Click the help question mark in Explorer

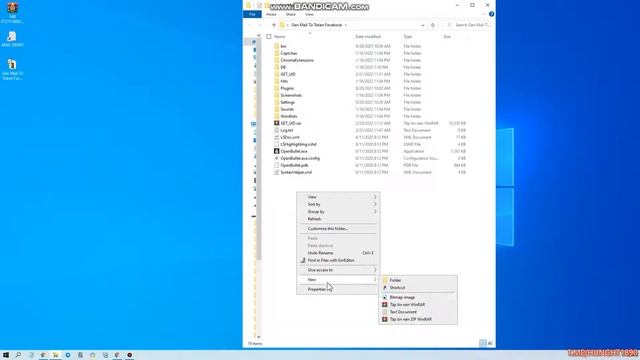491,14
